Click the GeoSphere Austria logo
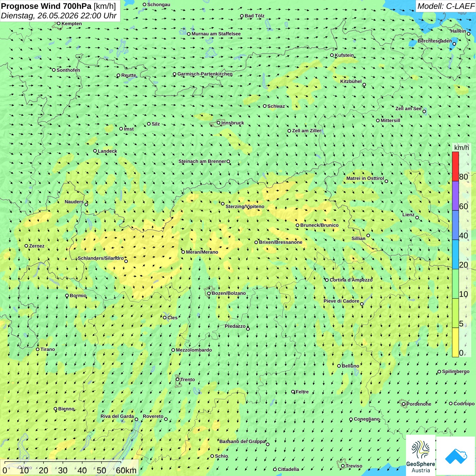476x476 pixels. (x=421, y=455)
